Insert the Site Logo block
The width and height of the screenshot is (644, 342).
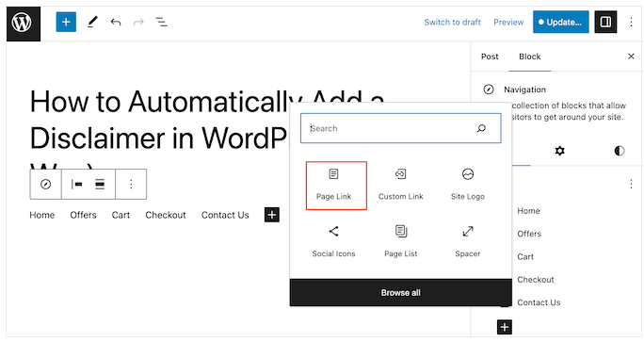pos(467,186)
